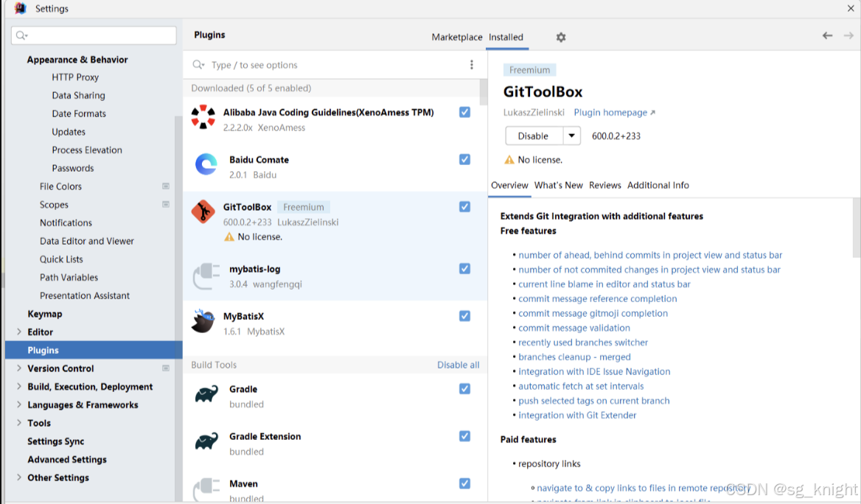Toggle the mybatis-log plugin checkbox
The image size is (861, 504).
(464, 268)
